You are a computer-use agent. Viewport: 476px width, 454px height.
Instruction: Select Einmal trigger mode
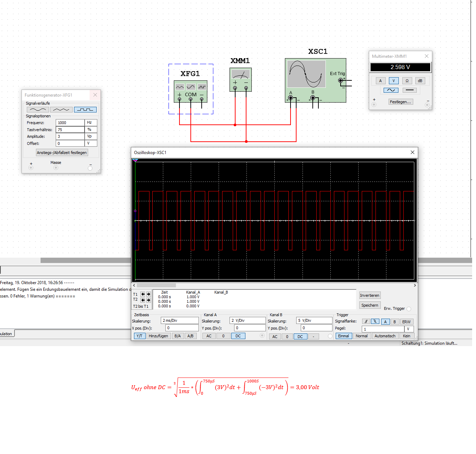[x=343, y=336]
